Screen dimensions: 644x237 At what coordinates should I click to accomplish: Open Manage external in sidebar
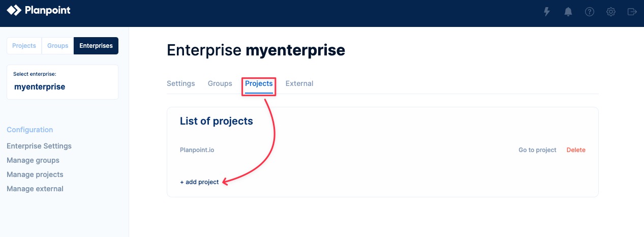[x=35, y=189]
